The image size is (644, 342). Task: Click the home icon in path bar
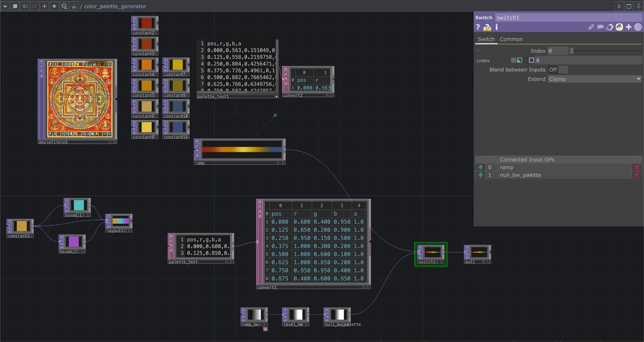[74, 6]
